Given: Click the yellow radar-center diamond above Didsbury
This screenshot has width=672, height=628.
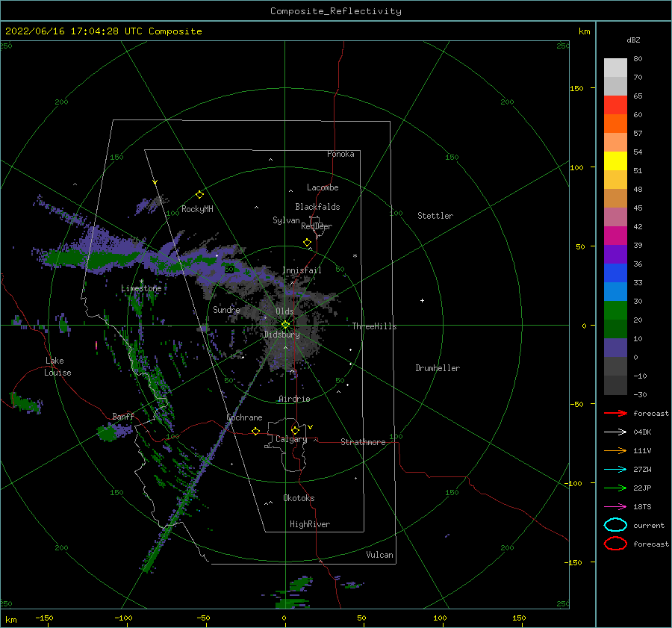Looking at the screenshot, I should pos(285,325).
